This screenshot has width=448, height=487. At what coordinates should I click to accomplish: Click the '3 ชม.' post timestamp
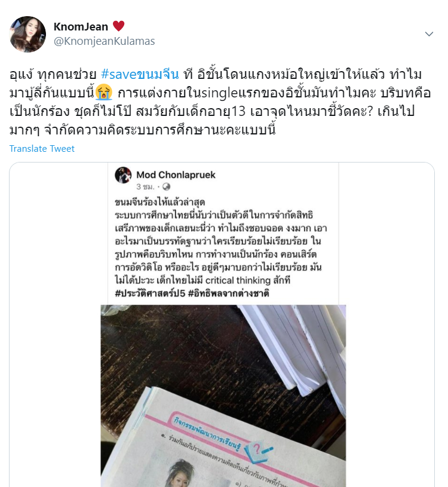145,186
